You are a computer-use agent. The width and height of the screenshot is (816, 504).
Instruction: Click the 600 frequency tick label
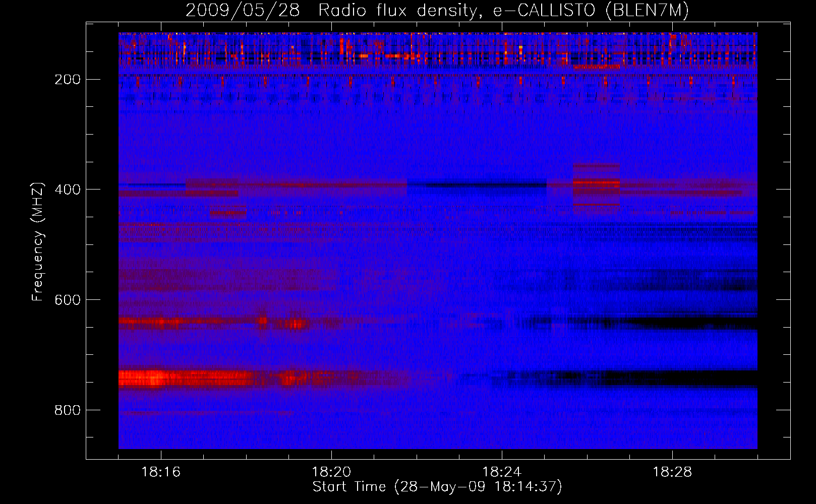click(68, 300)
